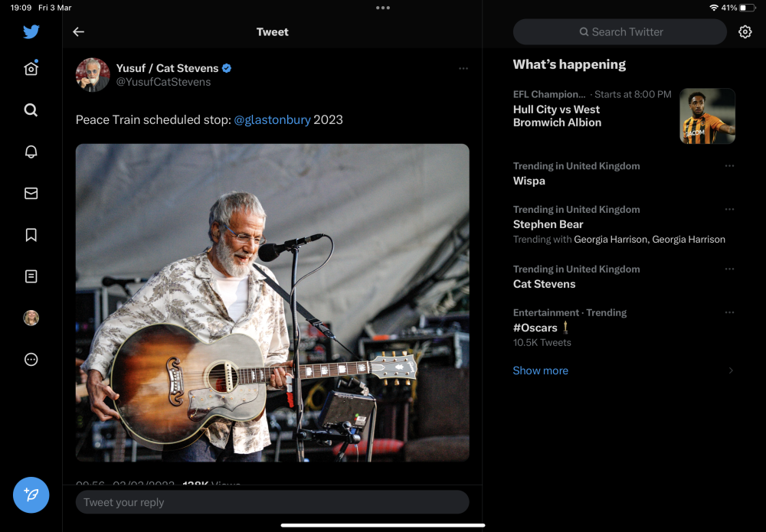Tap the iPad home indicator bar
The width and height of the screenshot is (766, 532).
point(383,526)
